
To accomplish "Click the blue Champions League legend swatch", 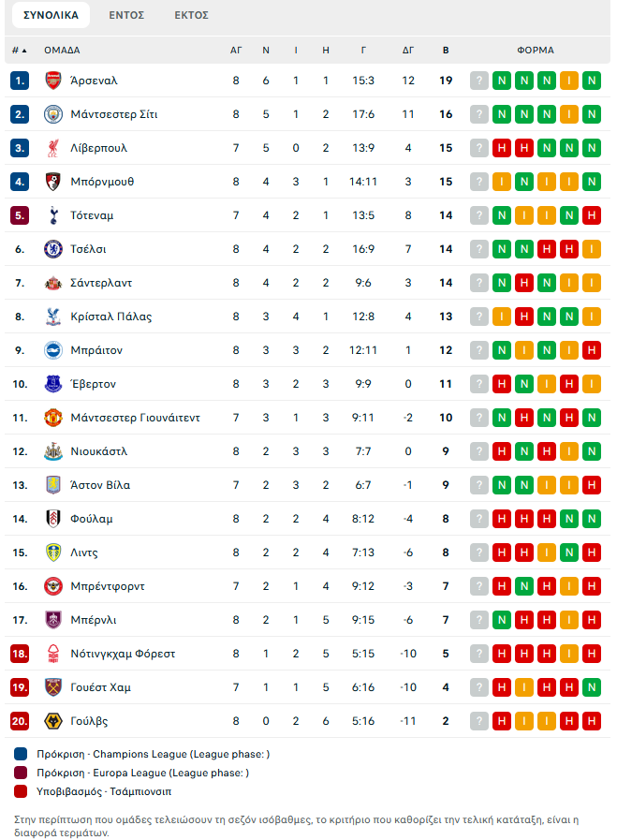I will [x=22, y=754].
